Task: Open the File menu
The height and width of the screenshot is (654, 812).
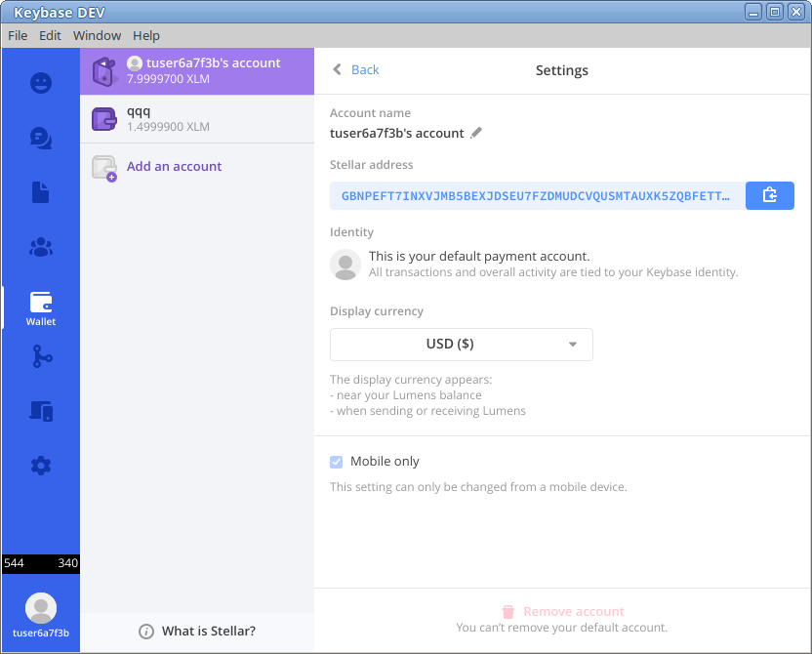Action: [x=18, y=36]
